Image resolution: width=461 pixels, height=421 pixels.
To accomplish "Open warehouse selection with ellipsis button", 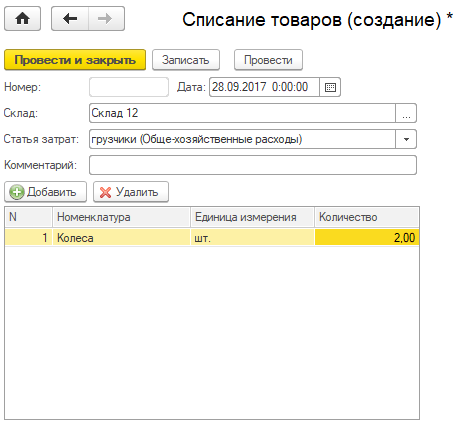I will pyautogui.click(x=406, y=113).
